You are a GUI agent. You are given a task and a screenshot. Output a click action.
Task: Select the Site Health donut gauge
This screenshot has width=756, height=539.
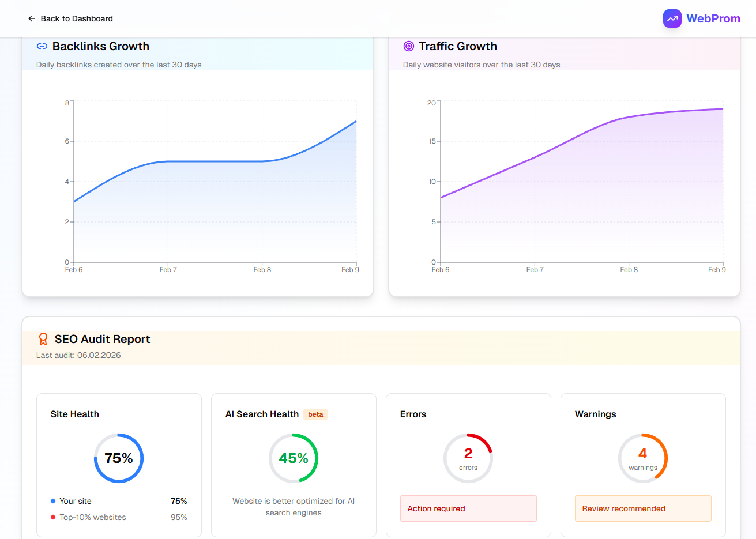119,458
